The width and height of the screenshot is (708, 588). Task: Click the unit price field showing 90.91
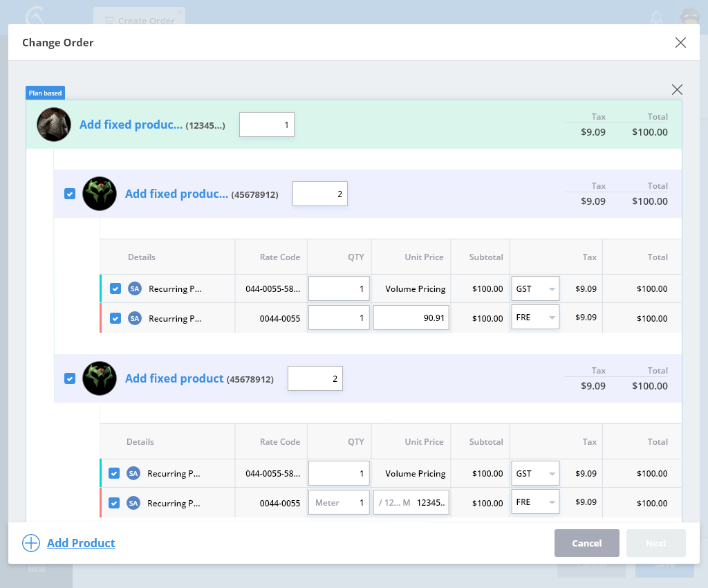click(x=411, y=318)
